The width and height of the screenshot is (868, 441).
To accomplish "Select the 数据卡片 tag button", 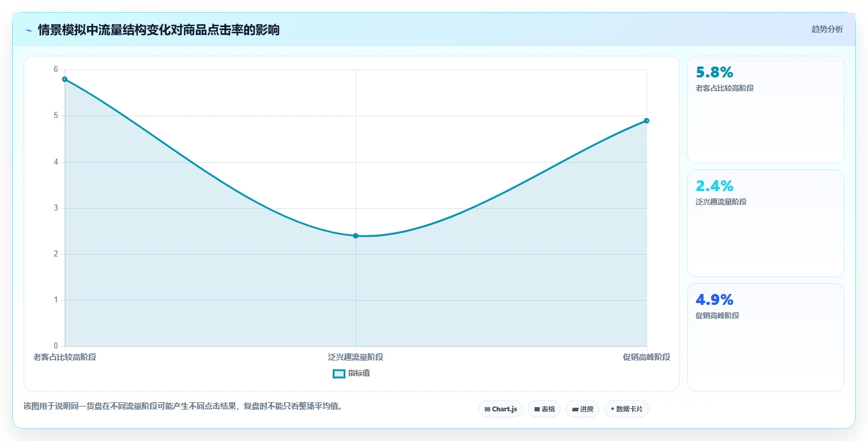I will (627, 409).
